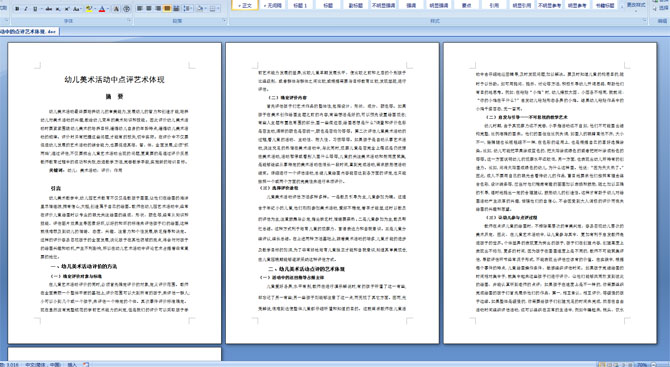Screen dimensions: 670x367
Task: Click the subscript icon
Action: [58, 9]
